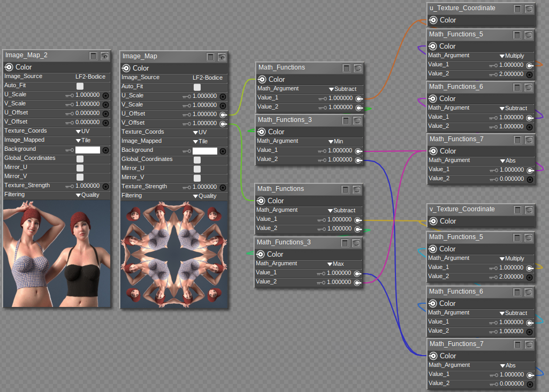Open the Math_Argument Min dropdown
This screenshot has width=549, height=392.
[336, 141]
